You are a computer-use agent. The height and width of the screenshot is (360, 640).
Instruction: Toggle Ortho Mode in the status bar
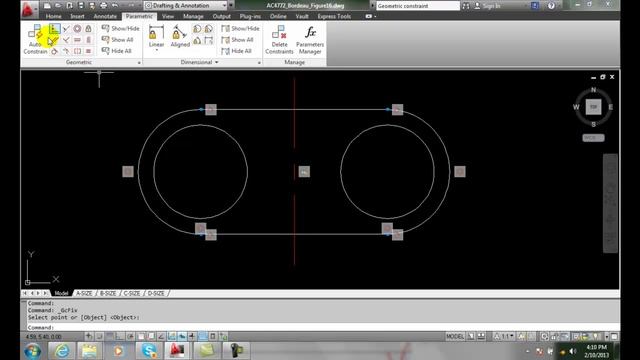(120, 336)
